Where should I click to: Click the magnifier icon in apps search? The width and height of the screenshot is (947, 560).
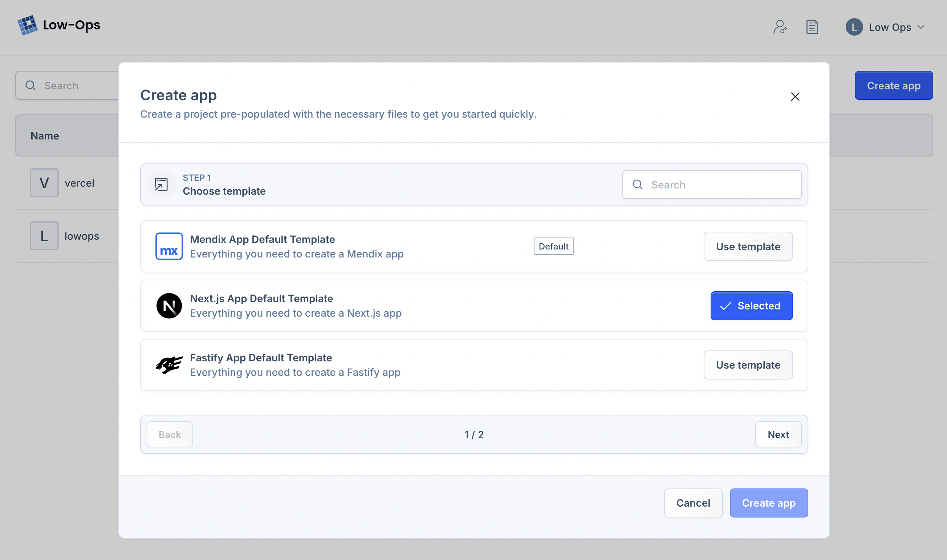coord(31,86)
